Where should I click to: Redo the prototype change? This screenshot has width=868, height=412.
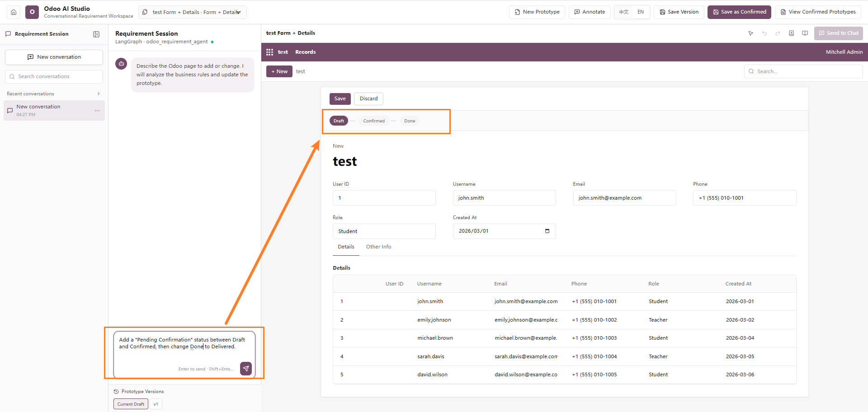click(x=778, y=33)
